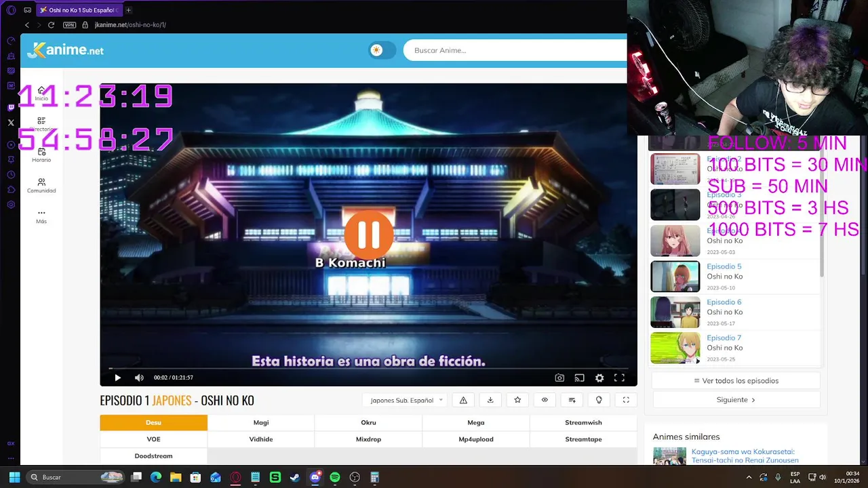Add to playlist using the list-plus icon
The height and width of the screenshot is (488, 868).
point(572,400)
